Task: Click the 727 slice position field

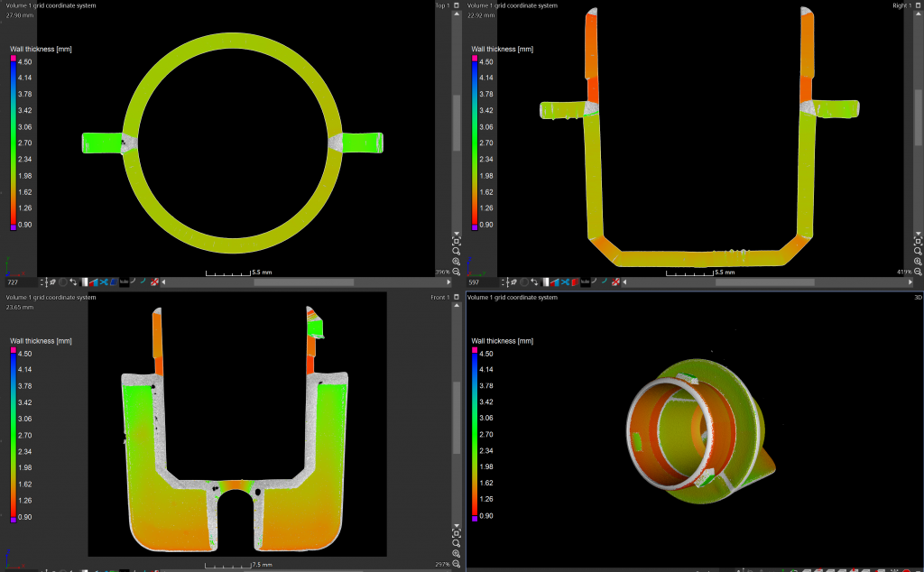Action: point(20,282)
